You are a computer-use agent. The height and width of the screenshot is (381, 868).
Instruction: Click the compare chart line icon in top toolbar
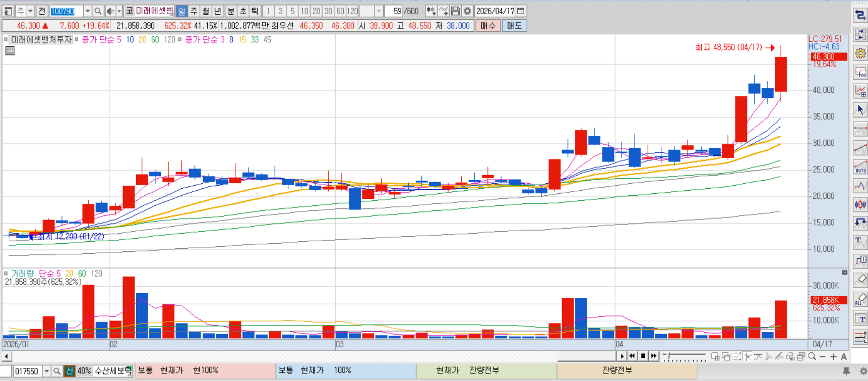pos(443,11)
